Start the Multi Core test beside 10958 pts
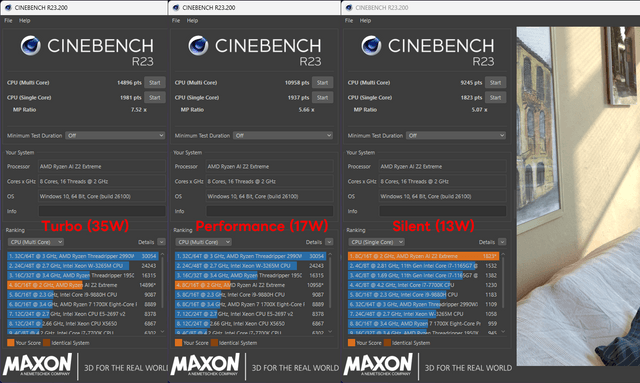The height and width of the screenshot is (383, 640). pyautogui.click(x=322, y=82)
